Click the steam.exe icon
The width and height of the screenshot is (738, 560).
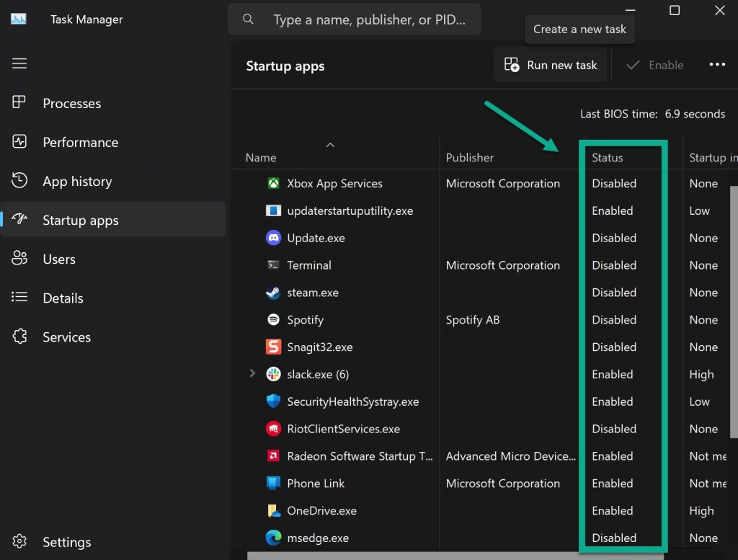[273, 292]
